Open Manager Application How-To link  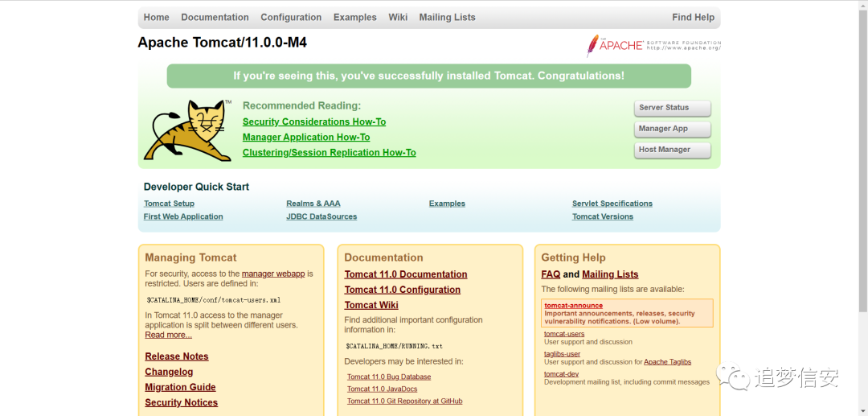pos(306,138)
